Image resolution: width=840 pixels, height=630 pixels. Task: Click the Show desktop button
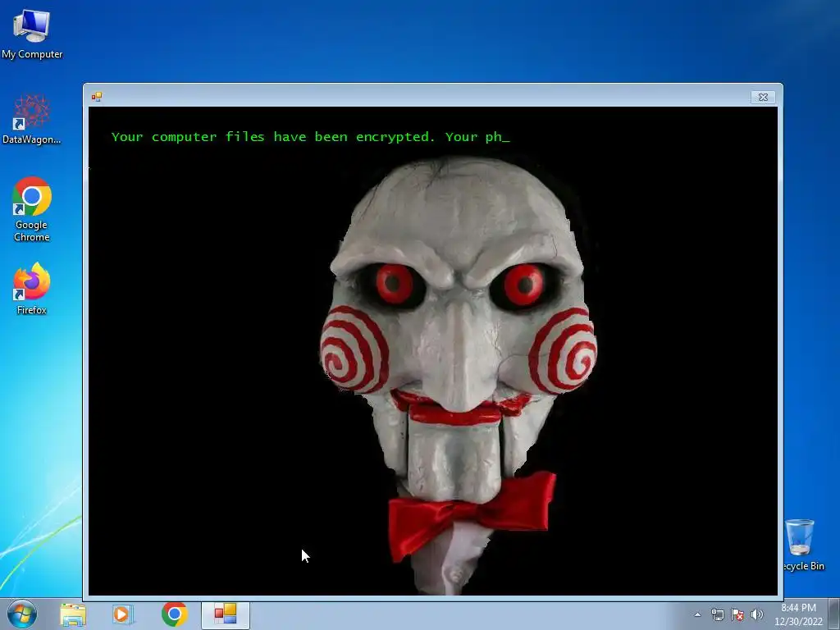[834, 614]
